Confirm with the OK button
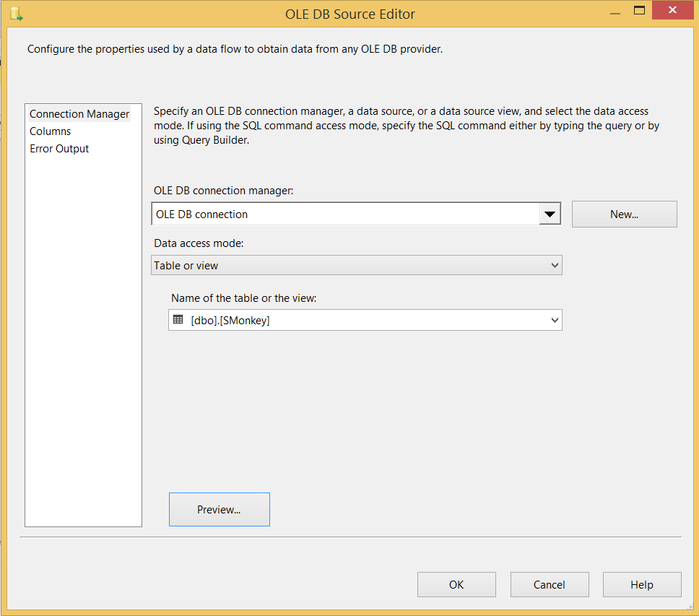699x616 pixels. (x=456, y=584)
